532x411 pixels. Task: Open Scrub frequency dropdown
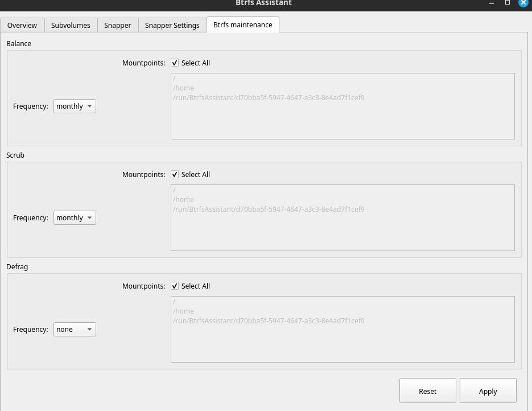click(x=75, y=218)
